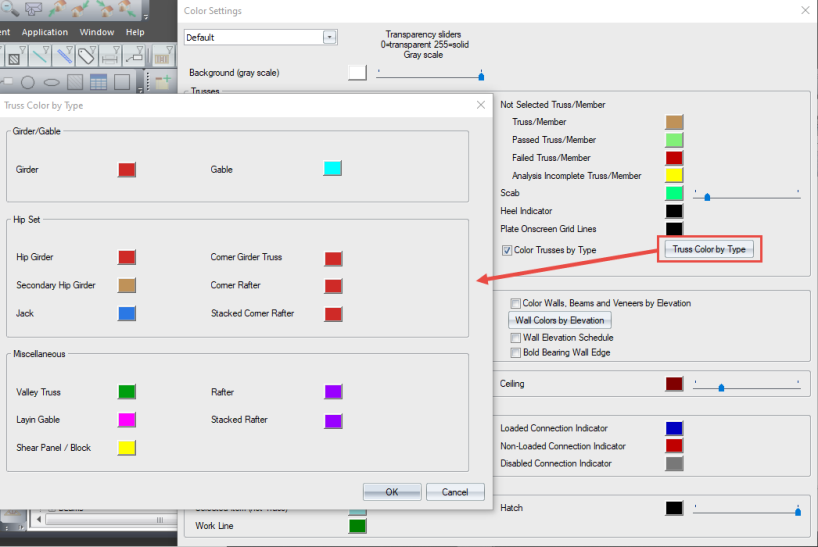Open the Application menu
818x547 pixels.
[45, 32]
